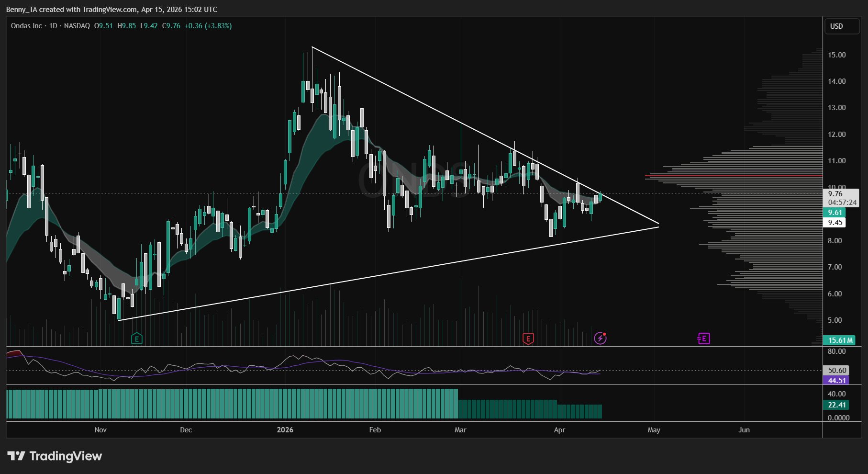This screenshot has height=474, width=868.
Task: Select the current price label 9.76
Action: tap(835, 194)
